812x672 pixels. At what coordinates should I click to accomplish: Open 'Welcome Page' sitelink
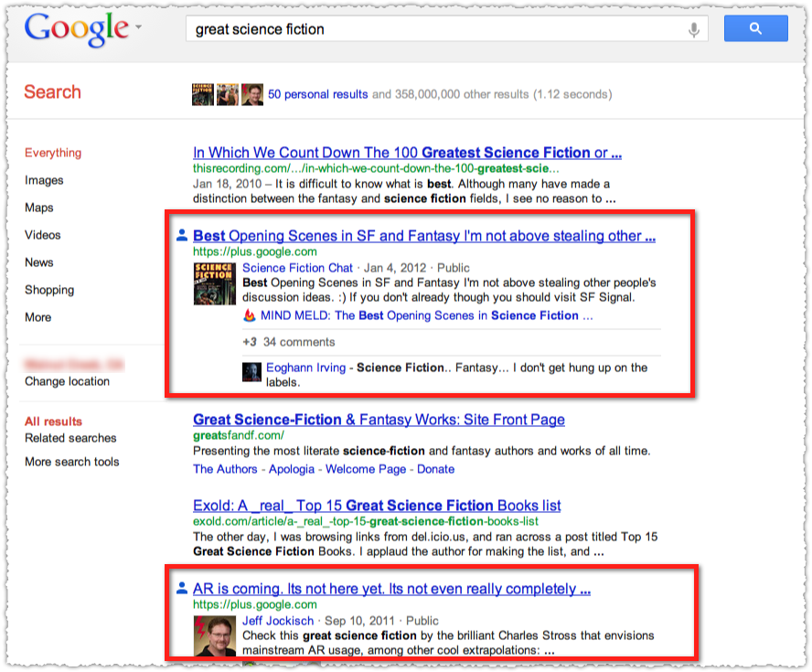[x=366, y=469]
